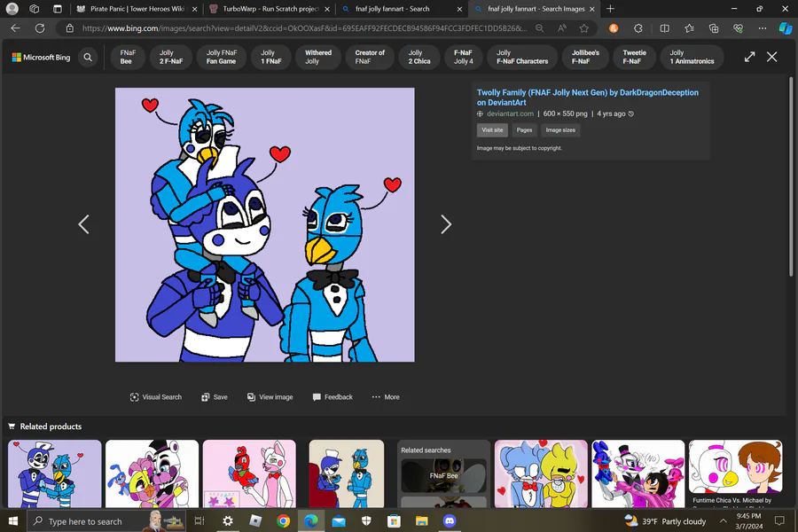798x532 pixels.
Task: Select the F-NaF Jolly 4 chip
Action: point(463,57)
